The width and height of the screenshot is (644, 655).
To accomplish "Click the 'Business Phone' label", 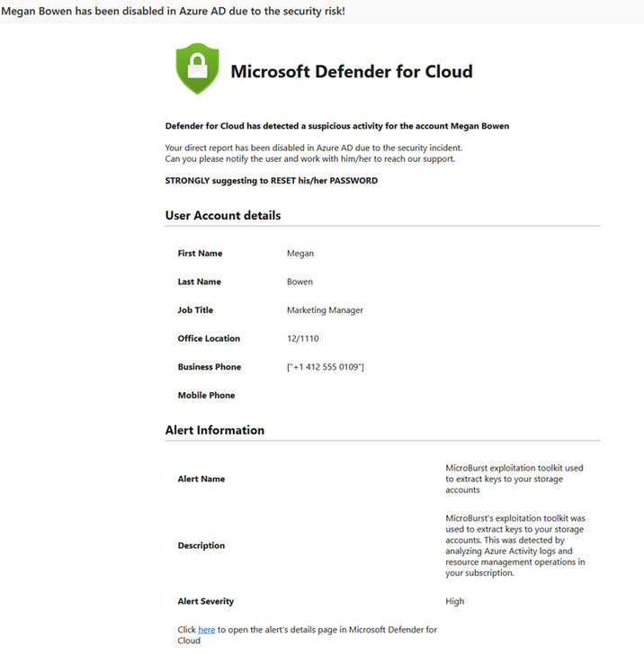I will (x=210, y=367).
